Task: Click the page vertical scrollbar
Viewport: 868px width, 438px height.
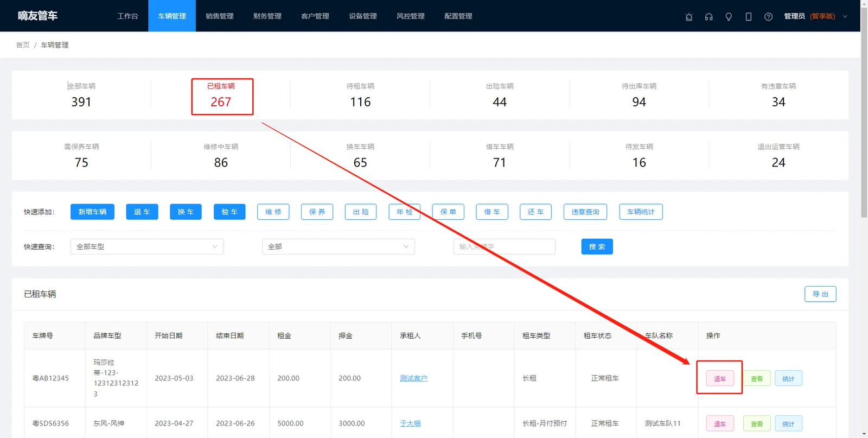Action: (864, 109)
